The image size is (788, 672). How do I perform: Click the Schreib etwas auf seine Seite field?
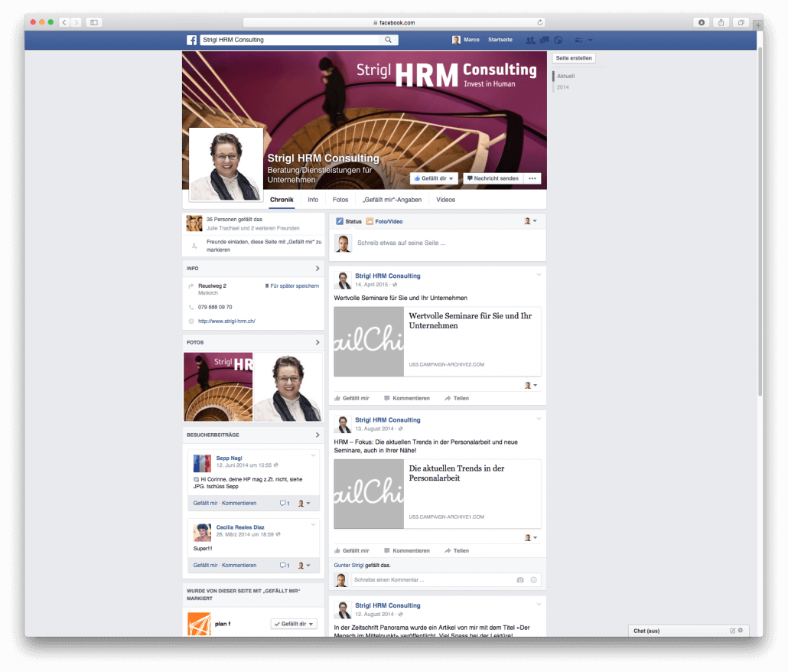tap(401, 243)
